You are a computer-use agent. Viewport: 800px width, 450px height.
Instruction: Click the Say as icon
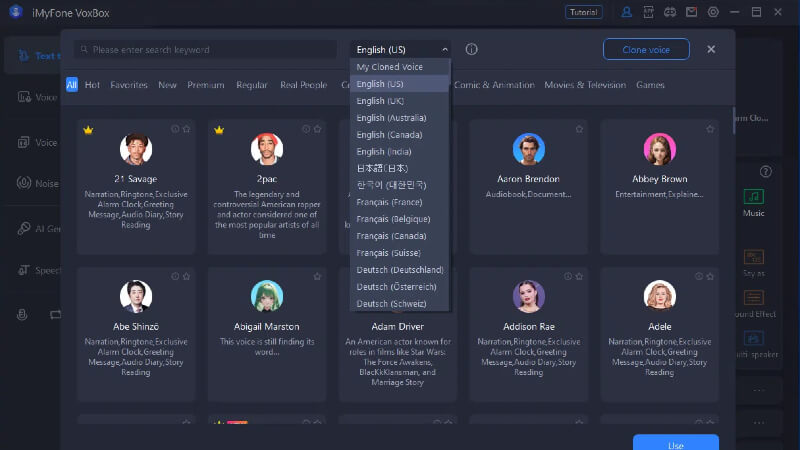pos(754,257)
